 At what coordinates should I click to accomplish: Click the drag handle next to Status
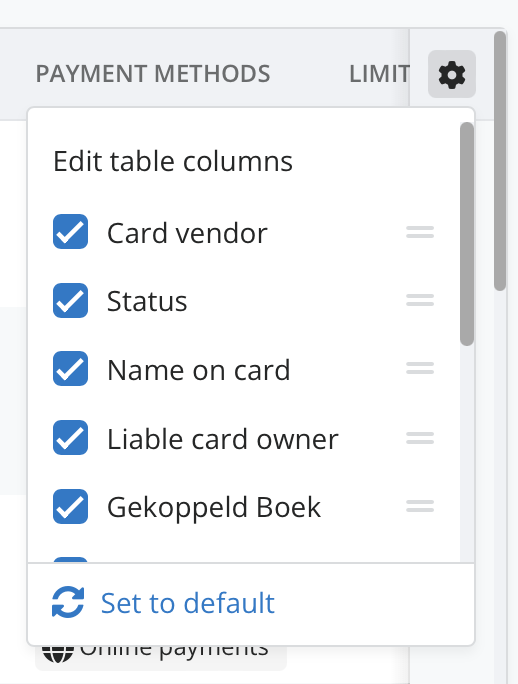pyautogui.click(x=420, y=300)
